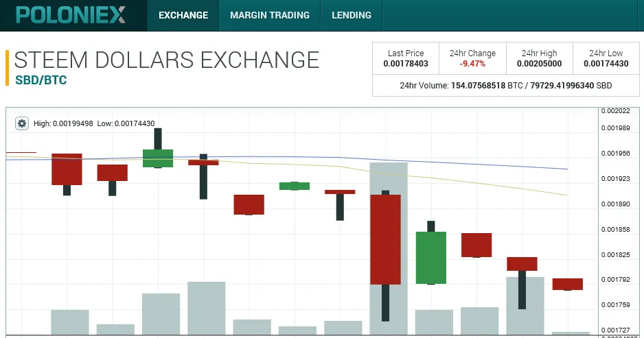
Task: Click the 0.001923 price axis label
Action: (x=616, y=179)
